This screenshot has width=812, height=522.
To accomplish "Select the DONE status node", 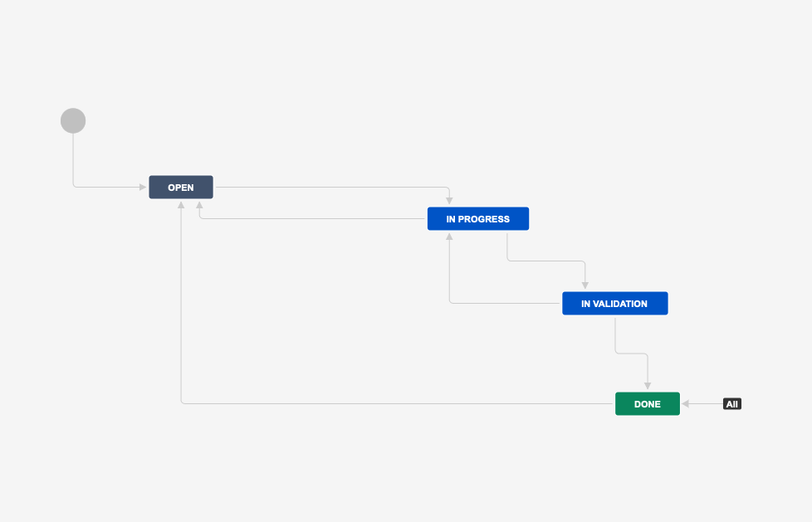I will (x=647, y=403).
